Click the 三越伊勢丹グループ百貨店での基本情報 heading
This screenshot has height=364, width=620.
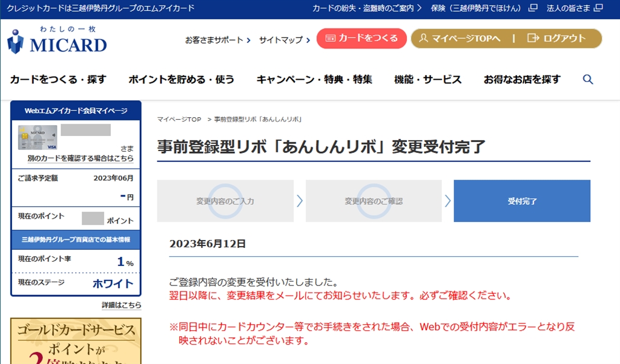pos(76,239)
